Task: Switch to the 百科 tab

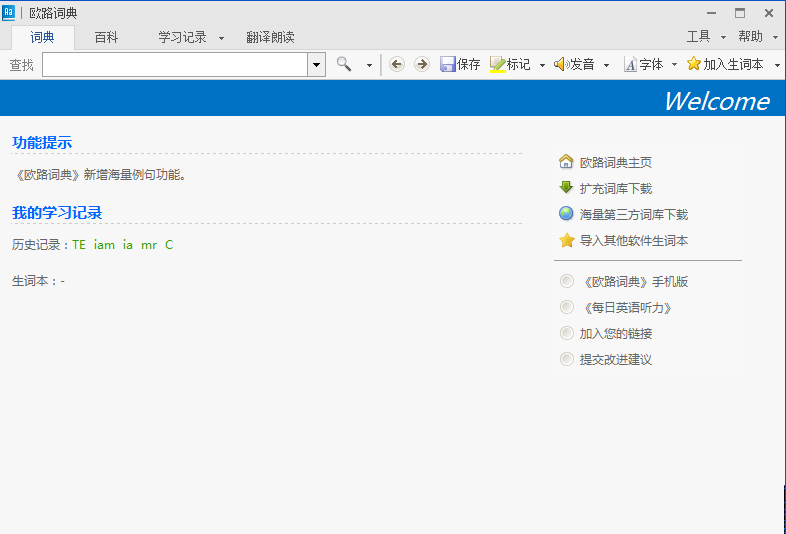Action: 106,37
